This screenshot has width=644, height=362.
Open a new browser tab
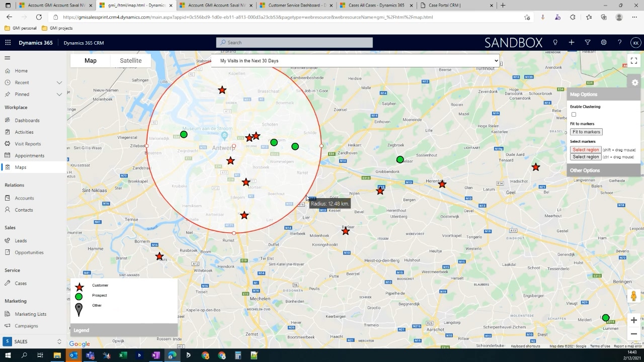coord(503,5)
